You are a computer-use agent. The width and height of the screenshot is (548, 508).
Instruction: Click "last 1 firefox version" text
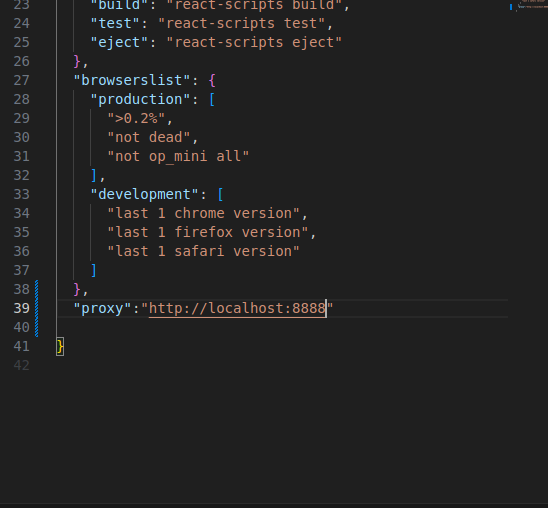point(208,232)
